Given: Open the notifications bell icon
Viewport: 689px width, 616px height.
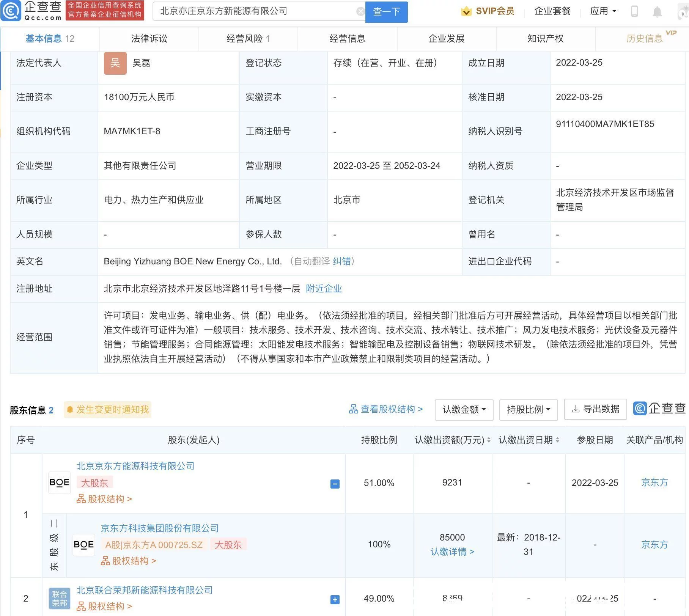Looking at the screenshot, I should pyautogui.click(x=657, y=12).
